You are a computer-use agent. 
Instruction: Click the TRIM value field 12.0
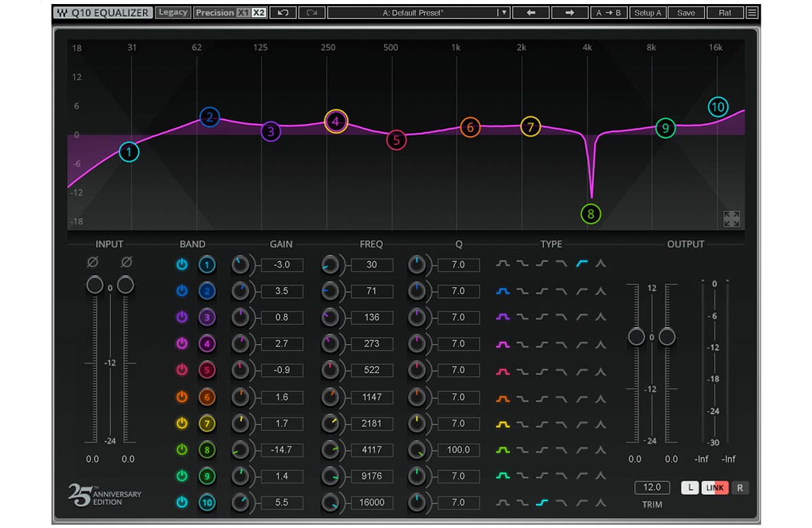pos(652,487)
